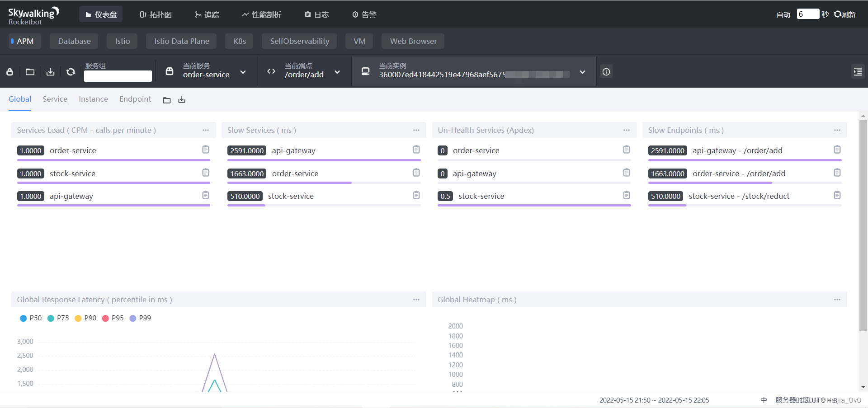868x408 pixels.
Task: Click the vertical scrollbar thumb
Action: click(863, 225)
